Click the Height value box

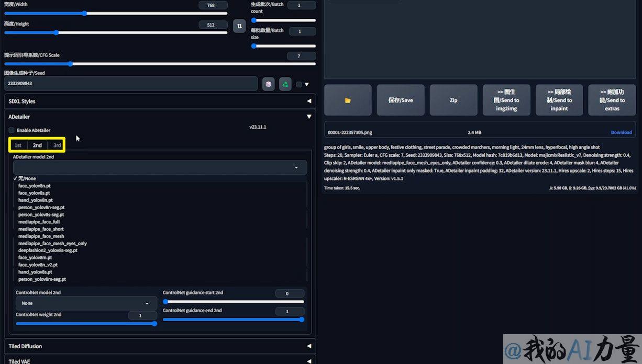[x=213, y=25]
